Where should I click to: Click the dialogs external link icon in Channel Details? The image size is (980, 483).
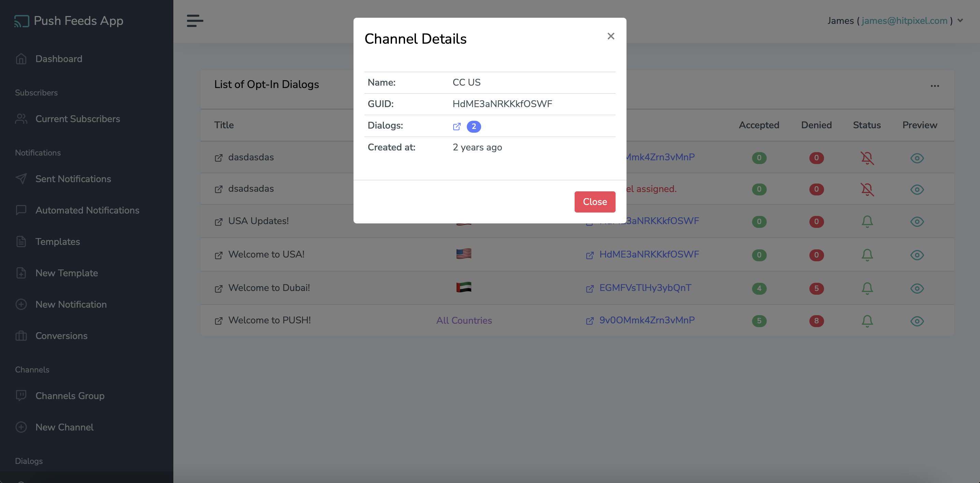[457, 126]
